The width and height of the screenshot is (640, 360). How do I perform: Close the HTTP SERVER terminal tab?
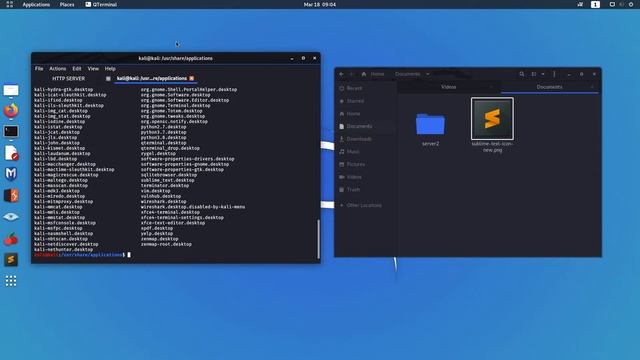108,78
